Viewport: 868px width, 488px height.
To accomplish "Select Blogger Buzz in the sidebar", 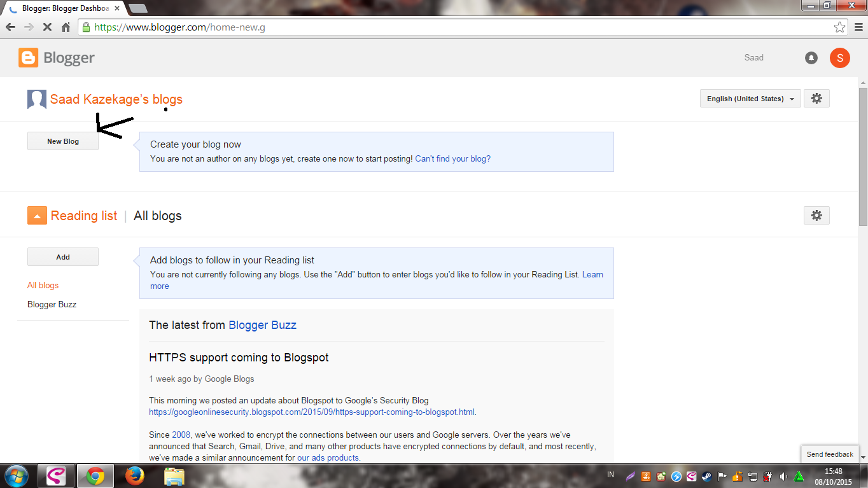I will 52,304.
